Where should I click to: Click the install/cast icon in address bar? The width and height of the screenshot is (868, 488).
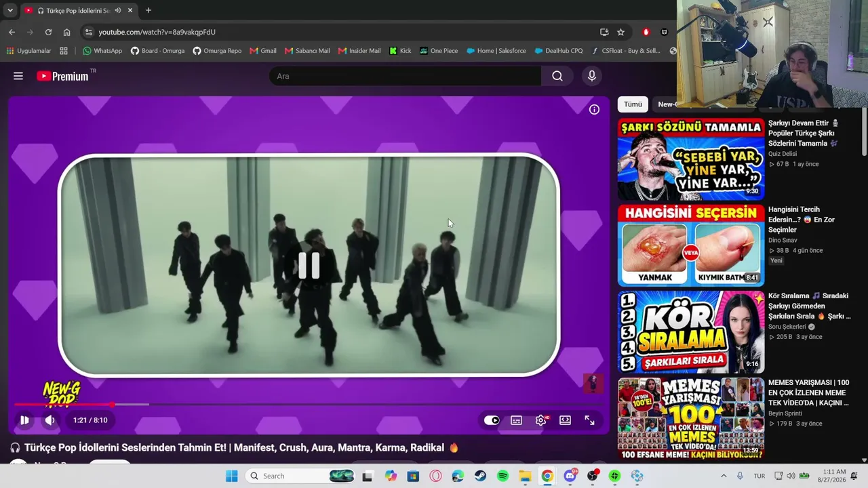tap(604, 32)
